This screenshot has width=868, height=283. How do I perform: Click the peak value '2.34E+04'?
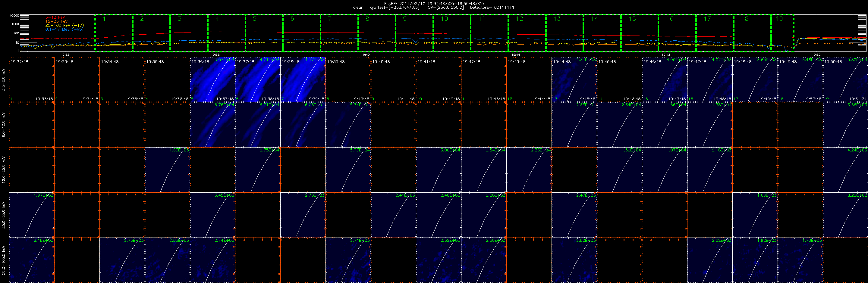(x=631, y=105)
